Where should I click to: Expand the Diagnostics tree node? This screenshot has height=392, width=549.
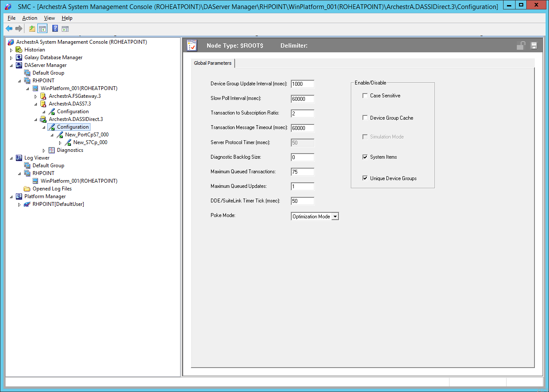(44, 151)
